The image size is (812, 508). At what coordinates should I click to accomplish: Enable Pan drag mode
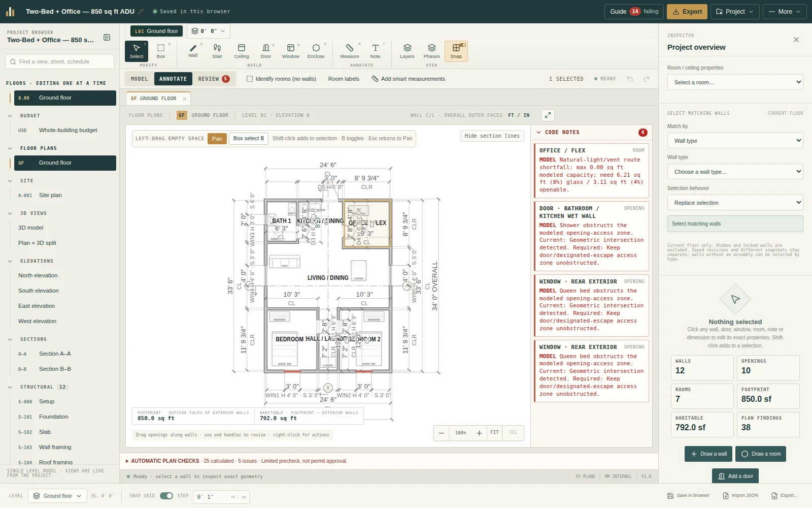217,138
